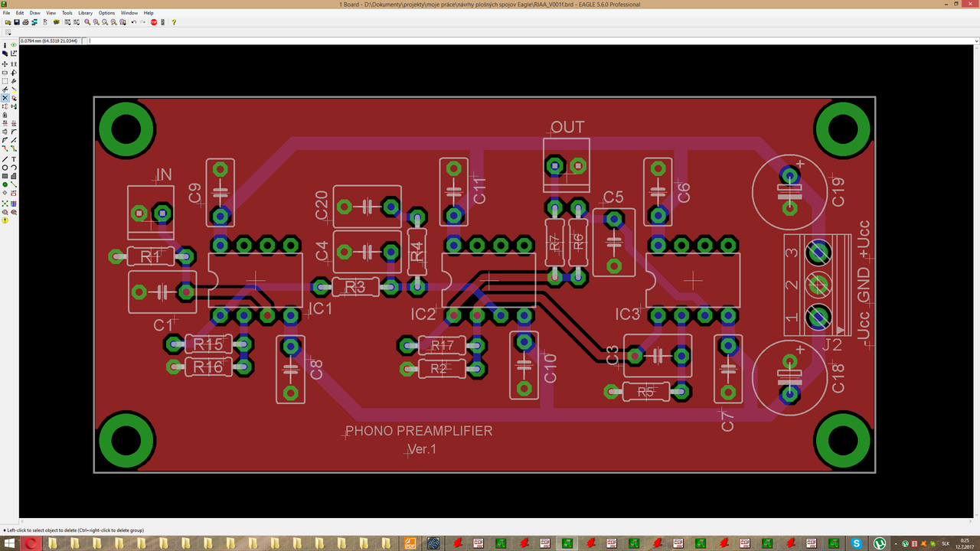Click the red Stop command icon
Viewport: 980px width, 551px height.
(x=154, y=22)
